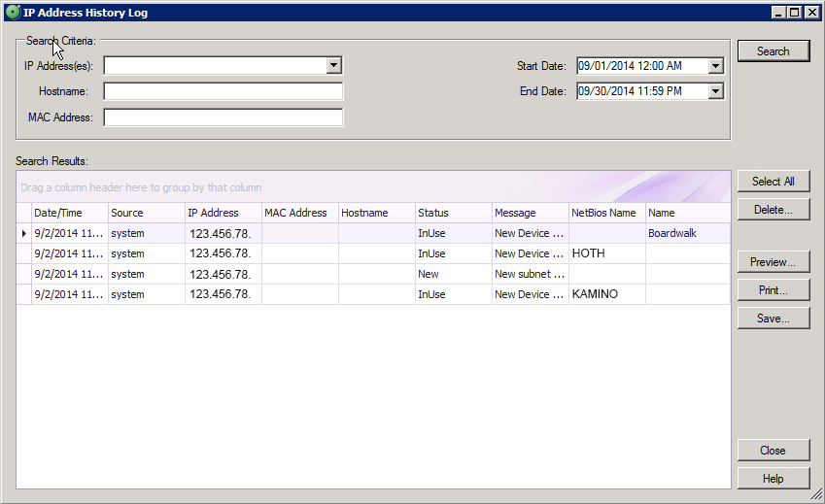This screenshot has height=504, width=825.
Task: Open the Start Date picker dropdown
Action: (x=715, y=66)
